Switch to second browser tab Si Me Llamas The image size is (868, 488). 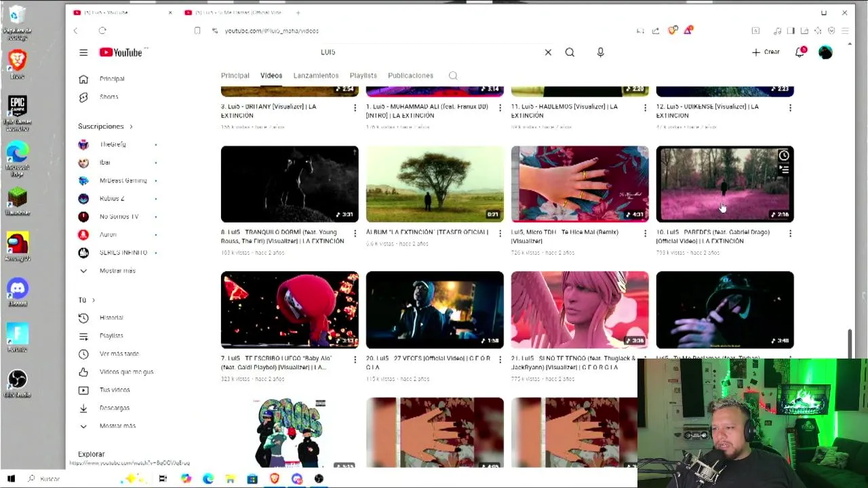[x=234, y=12]
